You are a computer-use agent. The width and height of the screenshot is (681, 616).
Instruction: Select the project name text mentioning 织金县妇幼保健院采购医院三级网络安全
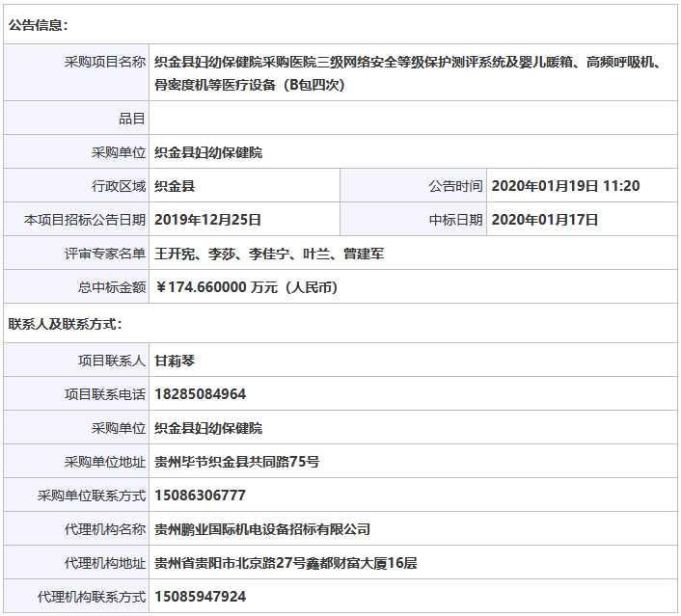[x=408, y=73]
